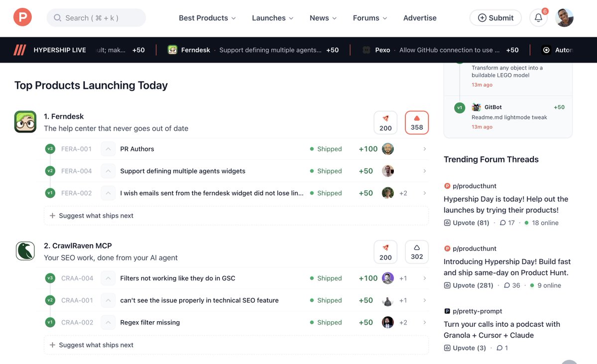The image size is (597, 364).
Task: Click the Submit button
Action: [495, 18]
